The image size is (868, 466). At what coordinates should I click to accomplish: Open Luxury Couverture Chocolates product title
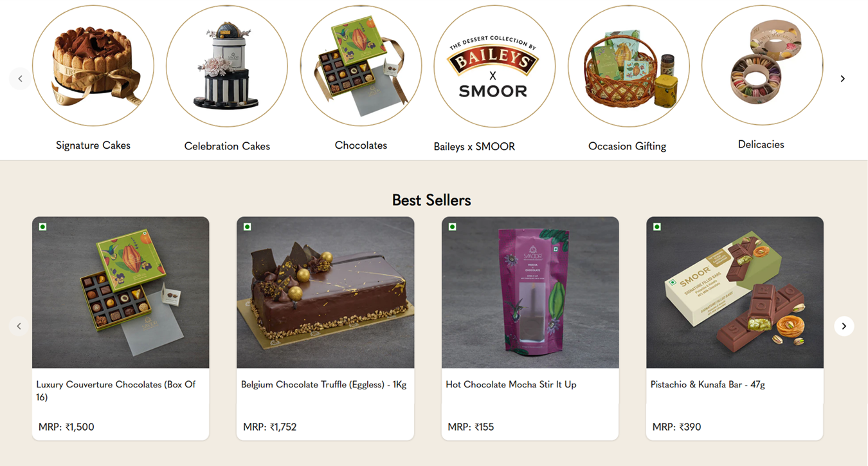[x=116, y=391]
